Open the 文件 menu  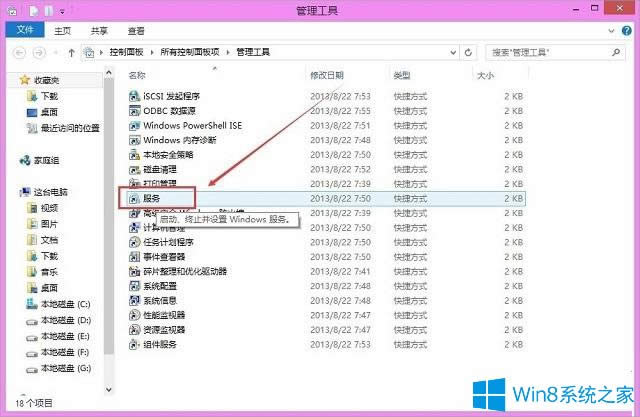point(25,30)
